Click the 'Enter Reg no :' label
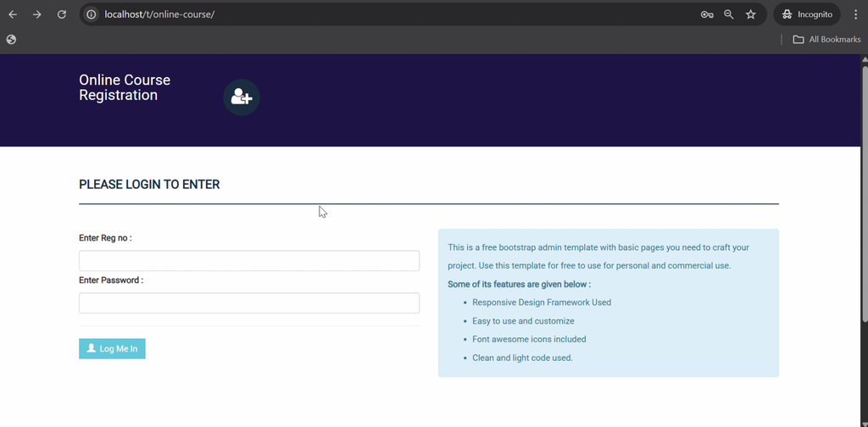 coord(105,238)
